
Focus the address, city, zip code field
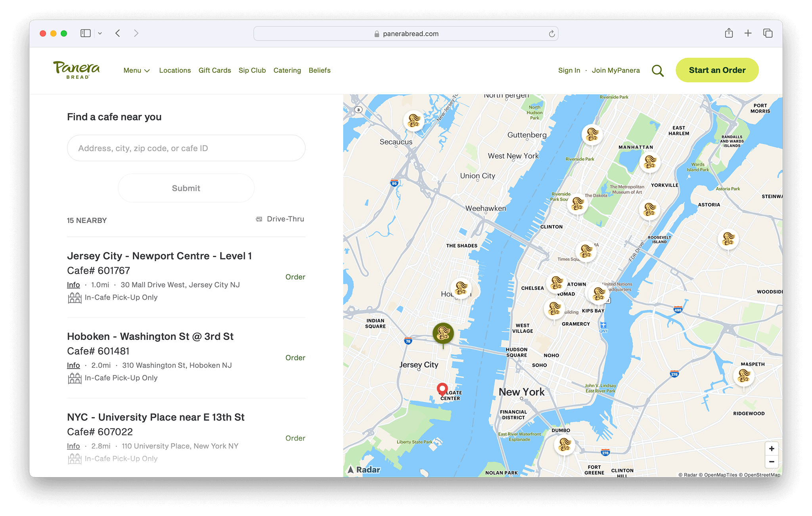click(x=186, y=148)
